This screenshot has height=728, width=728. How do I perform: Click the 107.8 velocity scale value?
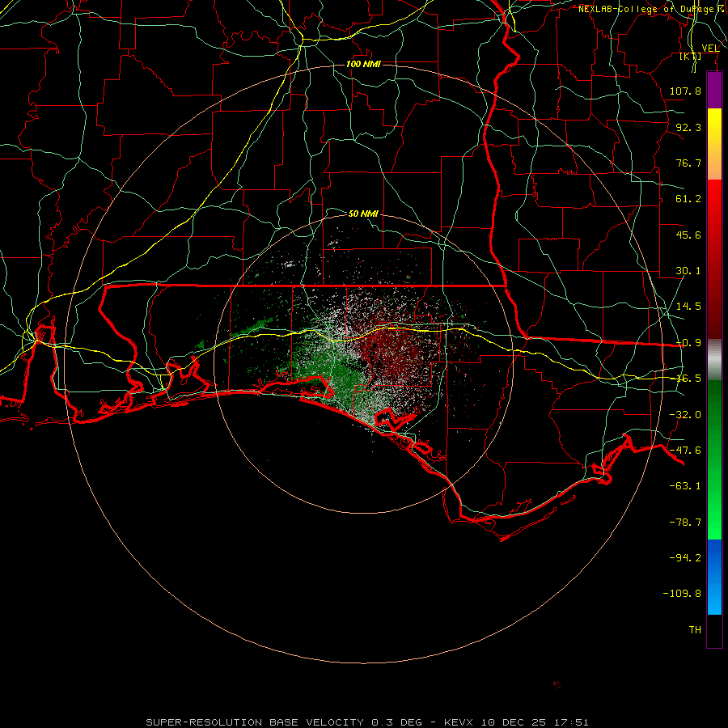click(x=685, y=91)
